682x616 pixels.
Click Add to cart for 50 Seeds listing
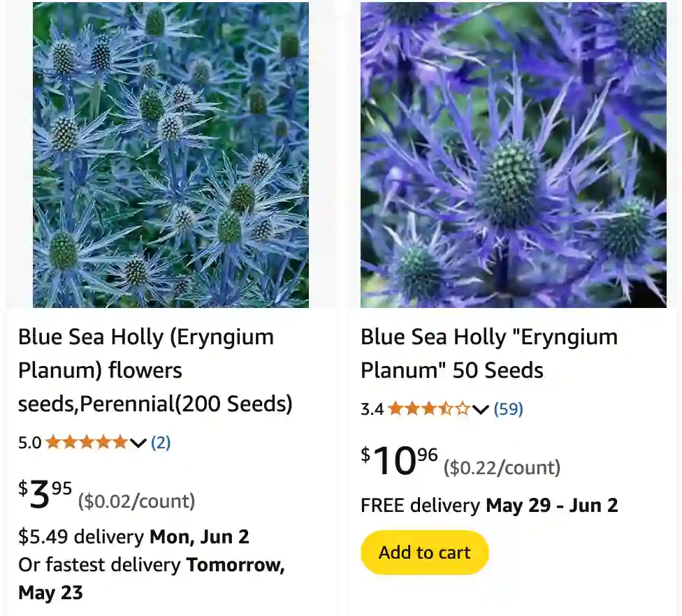coord(424,552)
